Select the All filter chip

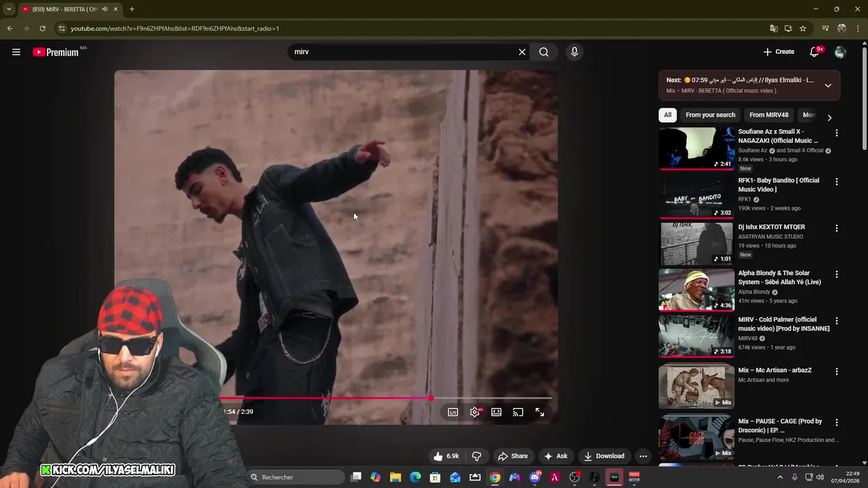point(667,115)
